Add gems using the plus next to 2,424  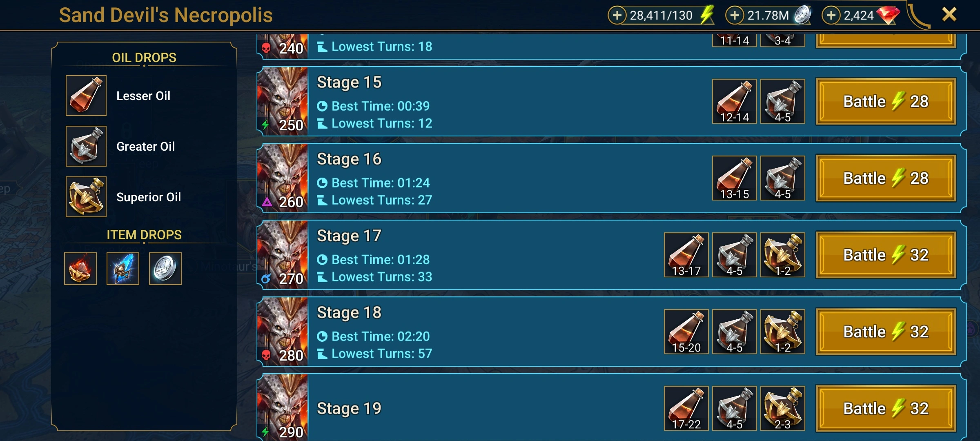pyautogui.click(x=831, y=16)
